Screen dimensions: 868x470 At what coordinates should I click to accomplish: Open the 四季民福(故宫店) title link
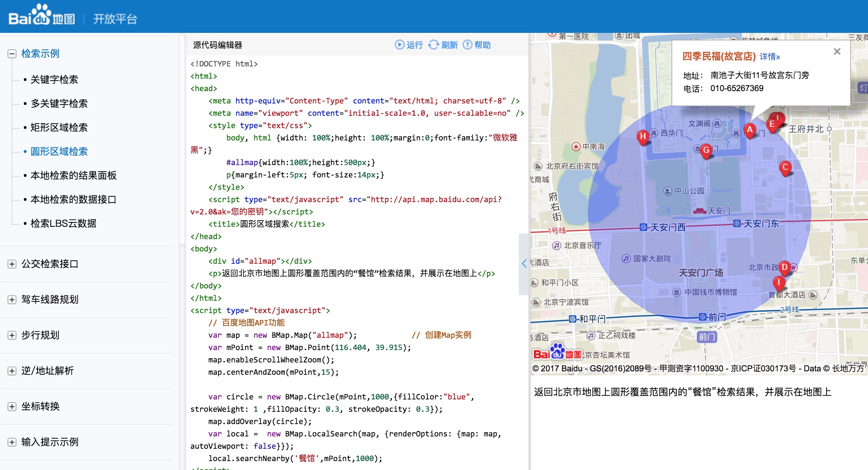[719, 57]
